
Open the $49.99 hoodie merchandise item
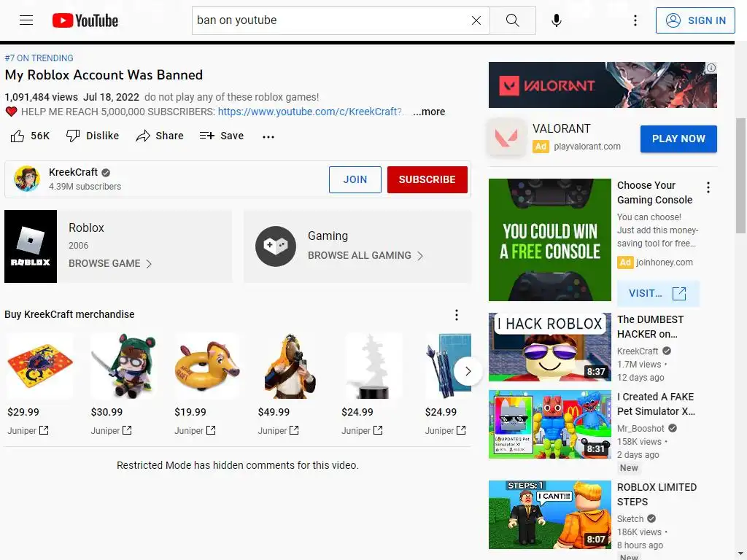click(290, 366)
